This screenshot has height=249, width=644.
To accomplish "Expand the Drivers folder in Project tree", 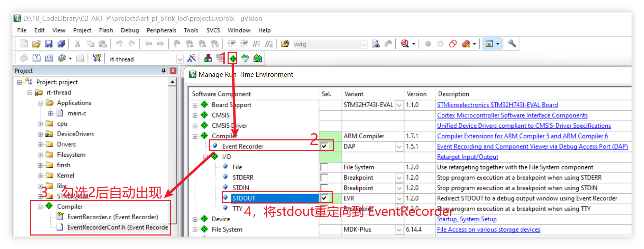I will [x=40, y=145].
